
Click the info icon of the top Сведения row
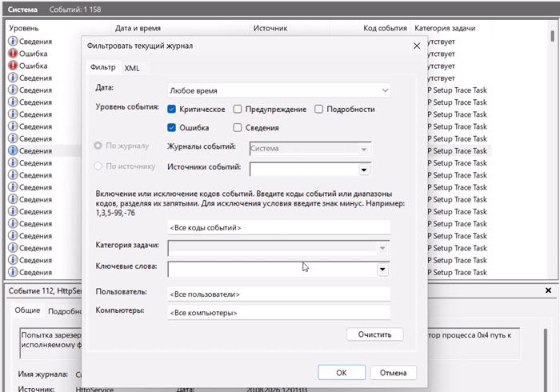[13, 42]
